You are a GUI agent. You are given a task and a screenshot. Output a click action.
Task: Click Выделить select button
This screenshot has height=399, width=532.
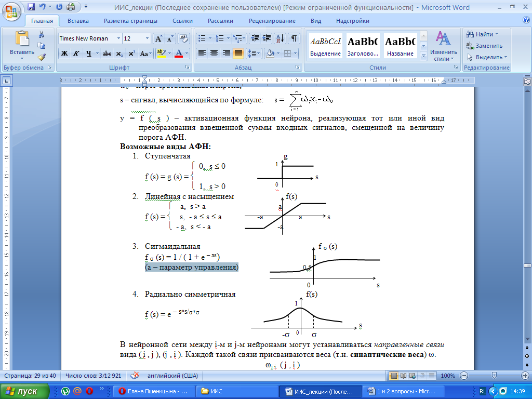487,57
